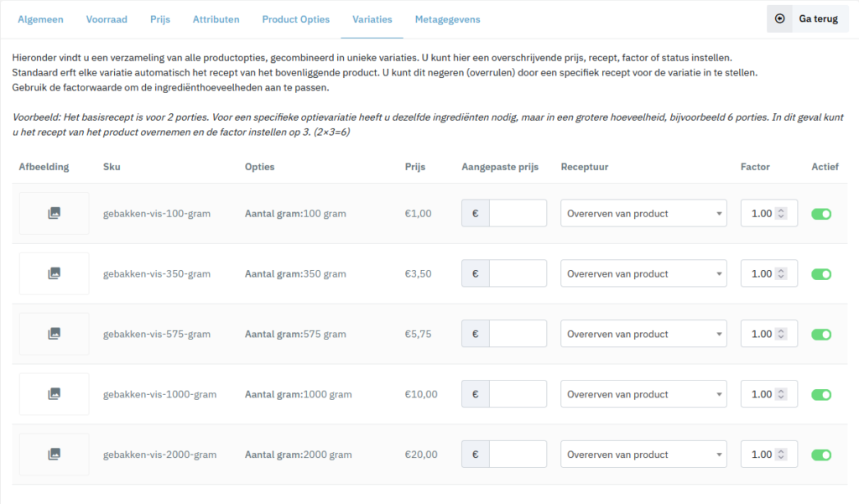Open Receptuur dropdown for 1000 gram row
Image resolution: width=859 pixels, height=504 pixels.
643,394
